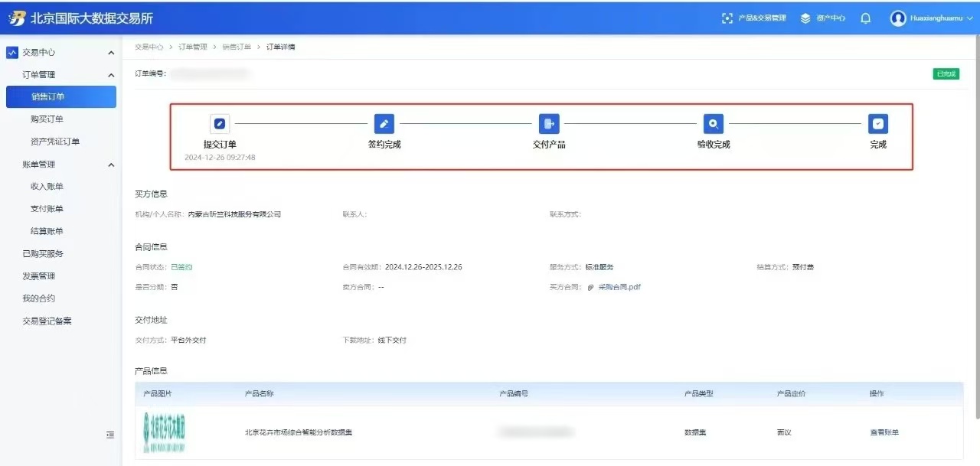Go to 发票管理 in the sidebar

[x=39, y=276]
